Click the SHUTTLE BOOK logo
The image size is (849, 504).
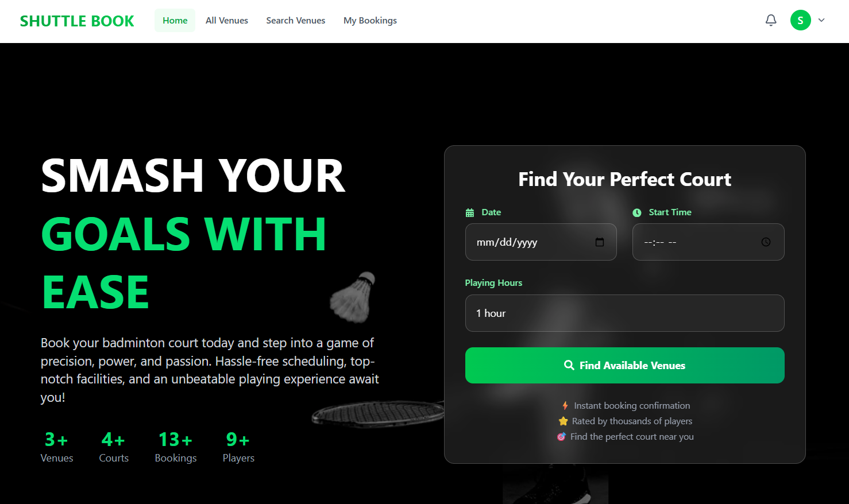(x=77, y=21)
